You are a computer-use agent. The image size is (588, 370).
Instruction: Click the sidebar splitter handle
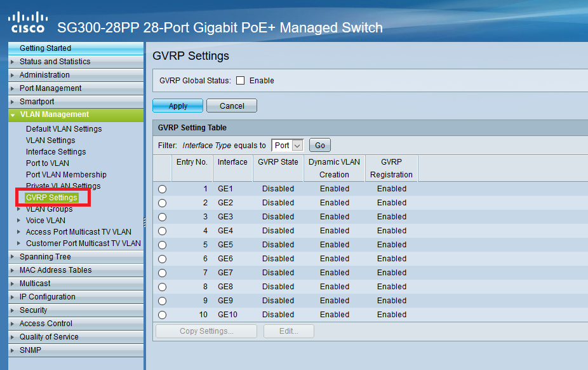point(144,222)
